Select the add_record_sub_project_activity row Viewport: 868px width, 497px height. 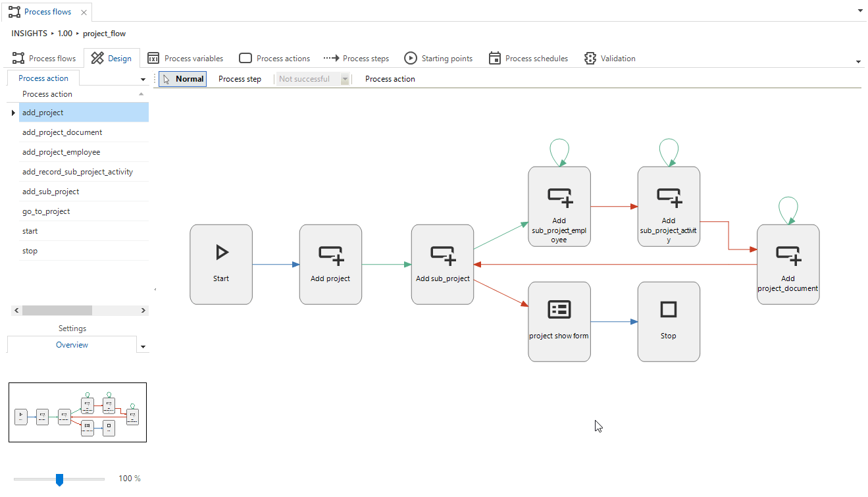pyautogui.click(x=84, y=172)
